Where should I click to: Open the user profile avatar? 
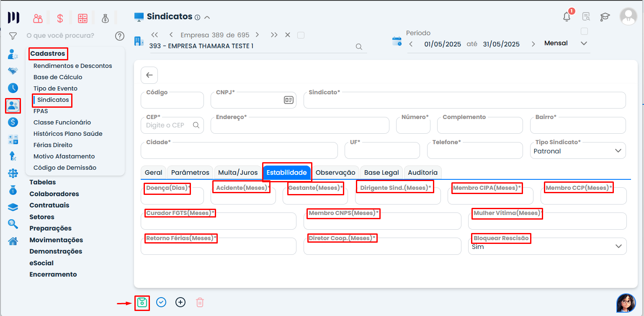click(629, 16)
